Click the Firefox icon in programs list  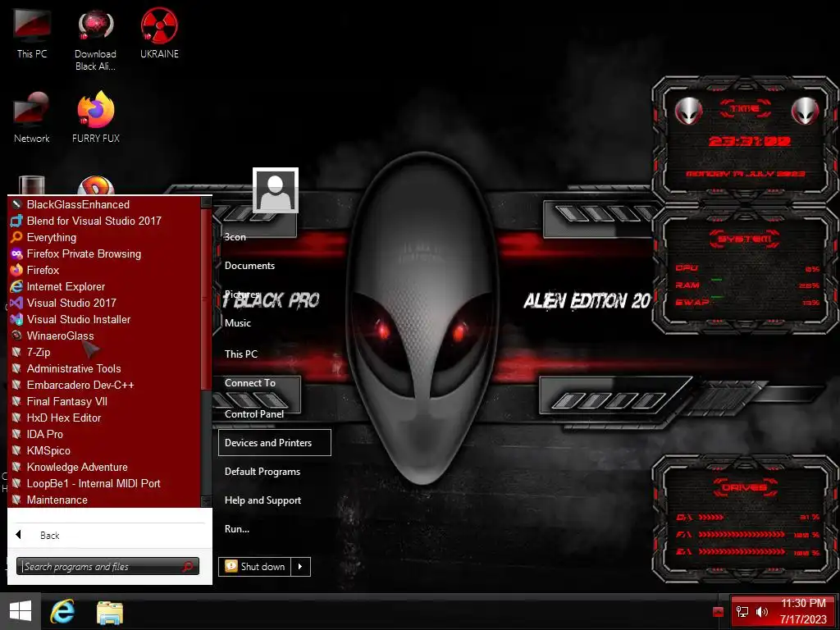[x=16, y=270]
